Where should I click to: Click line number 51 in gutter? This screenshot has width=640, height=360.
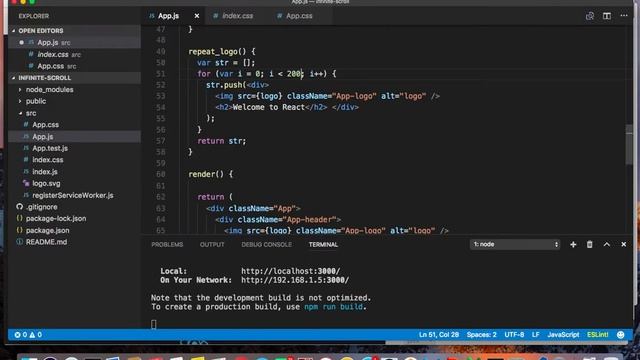[x=160, y=74]
